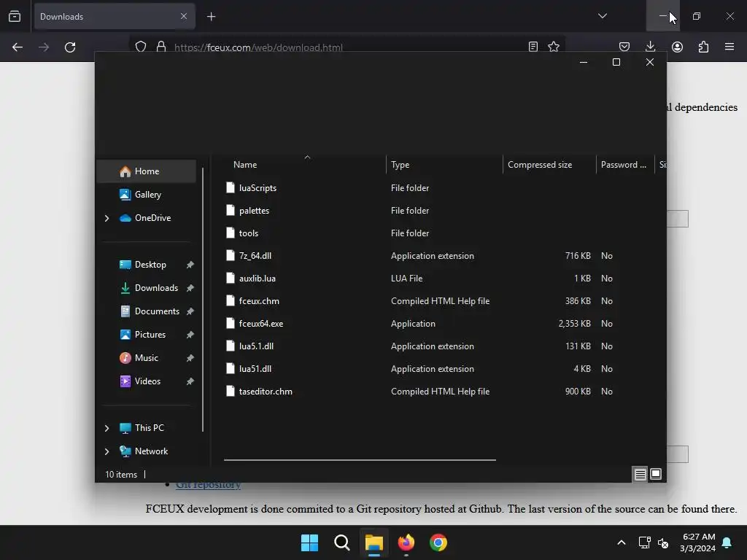
Task: Switch to details view layout
Action: click(640, 474)
